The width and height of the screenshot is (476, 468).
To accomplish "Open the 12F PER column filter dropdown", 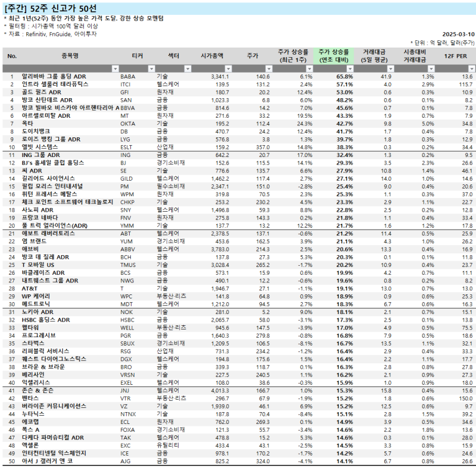I will point(471,68).
